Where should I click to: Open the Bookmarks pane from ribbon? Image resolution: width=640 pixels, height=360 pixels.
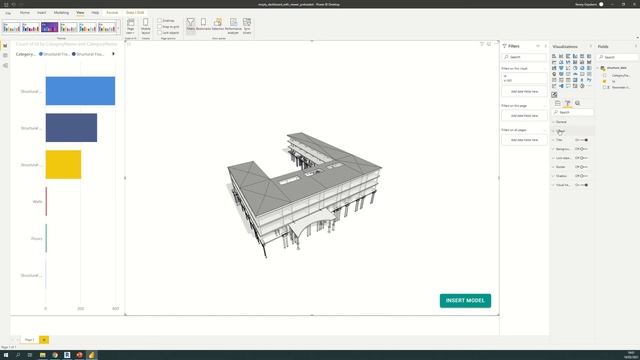tap(203, 24)
